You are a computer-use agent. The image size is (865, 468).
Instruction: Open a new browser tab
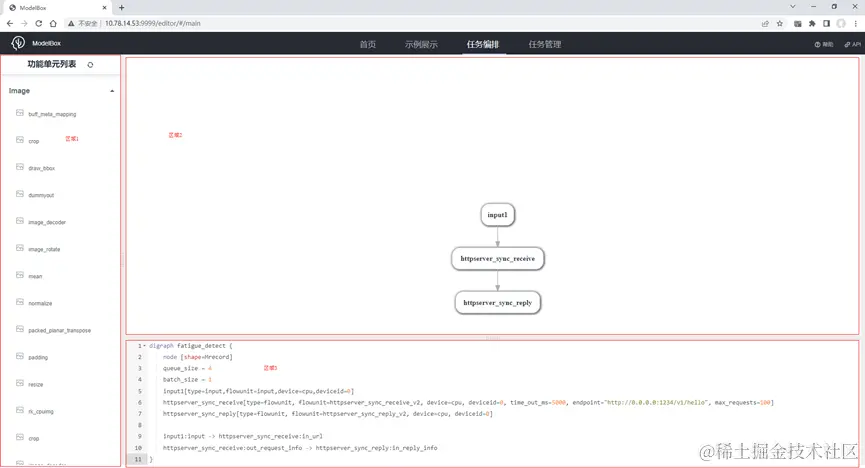pyautogui.click(x=121, y=8)
